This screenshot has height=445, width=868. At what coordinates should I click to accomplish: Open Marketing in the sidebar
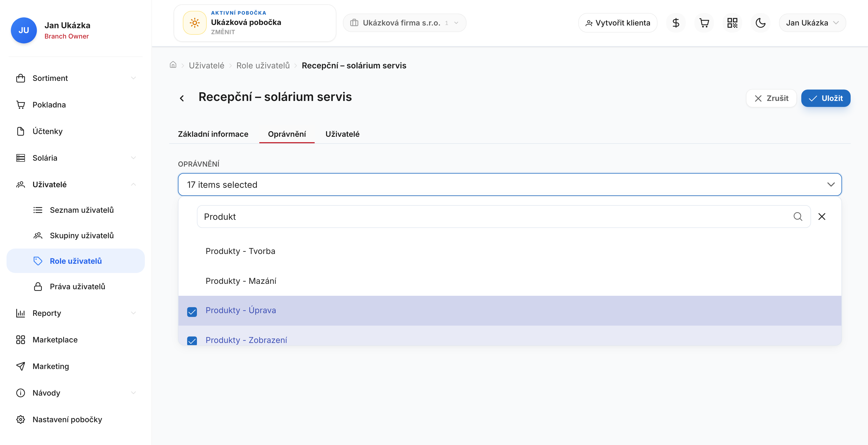[76, 367]
